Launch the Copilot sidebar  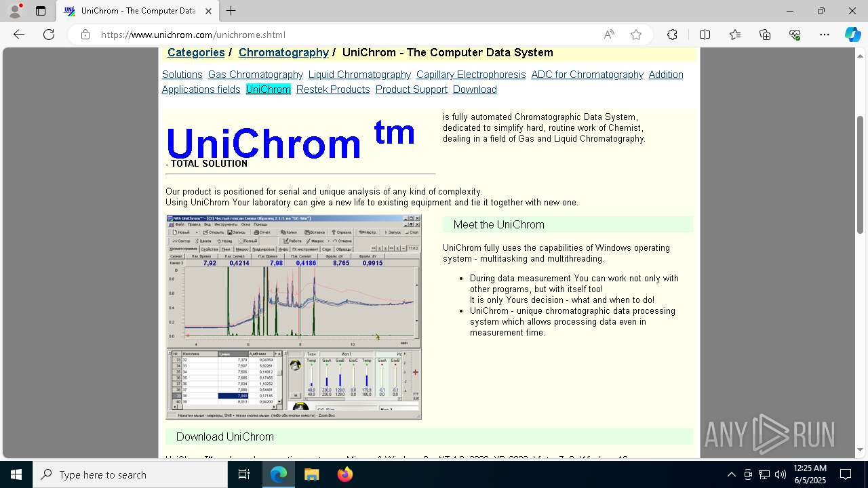(x=852, y=35)
